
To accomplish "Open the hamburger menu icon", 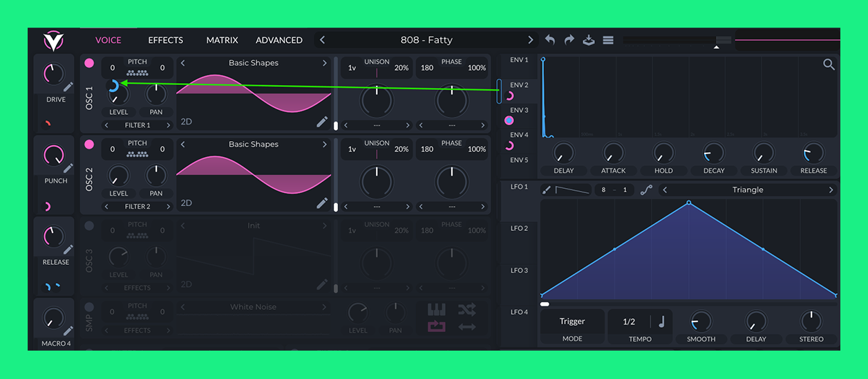I will [608, 40].
